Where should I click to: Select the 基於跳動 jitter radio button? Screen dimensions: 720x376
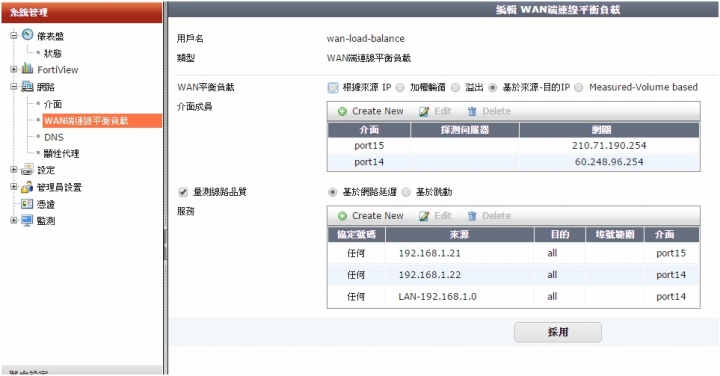406,192
